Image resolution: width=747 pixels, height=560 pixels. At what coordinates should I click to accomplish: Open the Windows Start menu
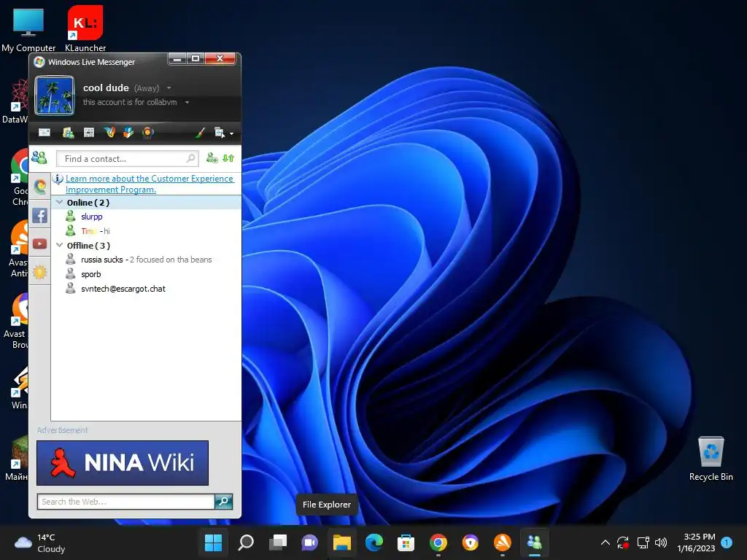(x=213, y=542)
